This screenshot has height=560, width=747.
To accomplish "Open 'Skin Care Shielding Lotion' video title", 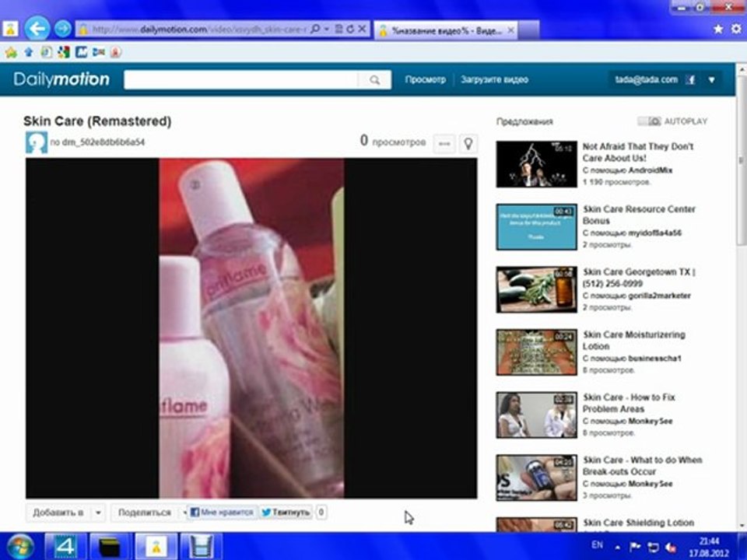I will [x=638, y=523].
